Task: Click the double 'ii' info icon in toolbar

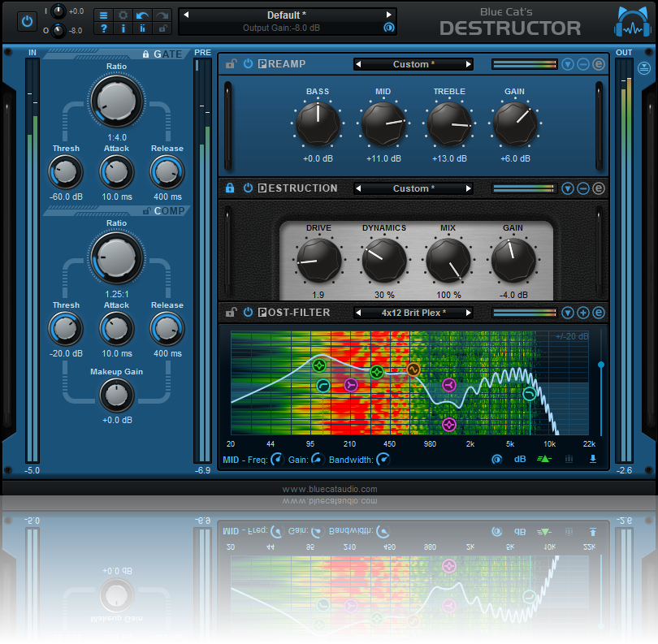Action: tap(143, 28)
